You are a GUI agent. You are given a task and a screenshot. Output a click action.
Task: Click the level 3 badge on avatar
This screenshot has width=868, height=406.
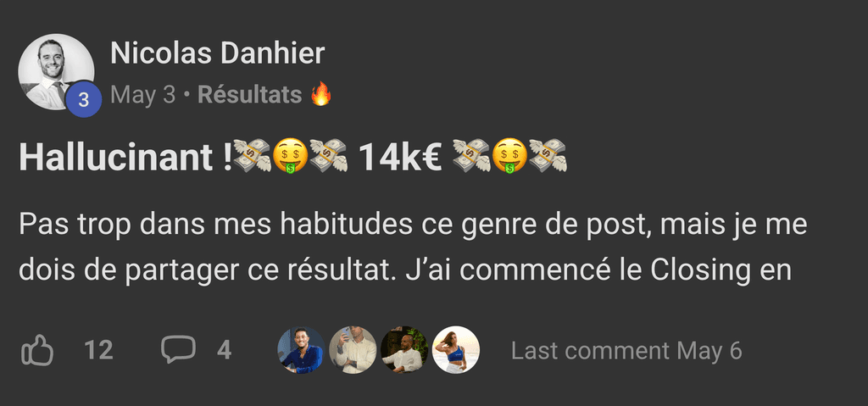click(x=84, y=100)
